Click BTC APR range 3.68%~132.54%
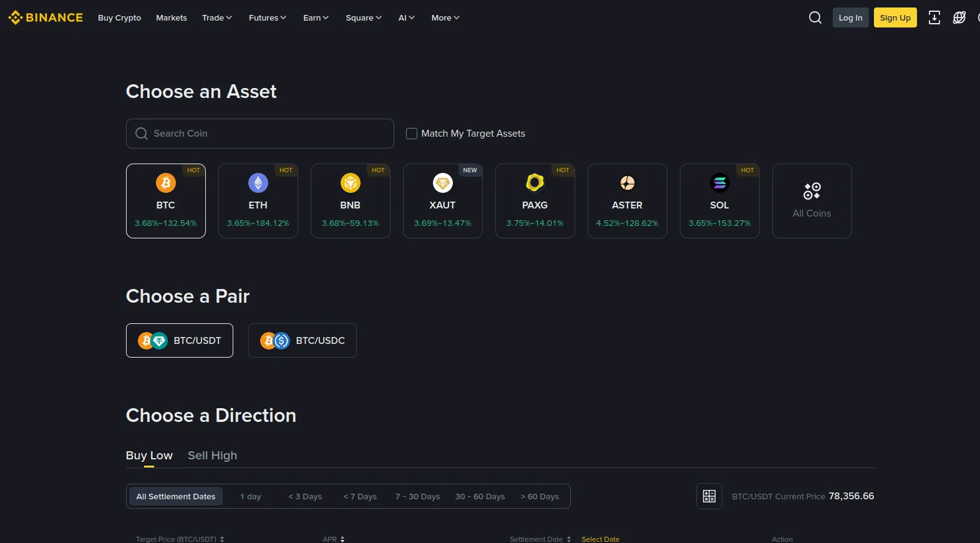The height and width of the screenshot is (543, 980). pyautogui.click(x=166, y=223)
